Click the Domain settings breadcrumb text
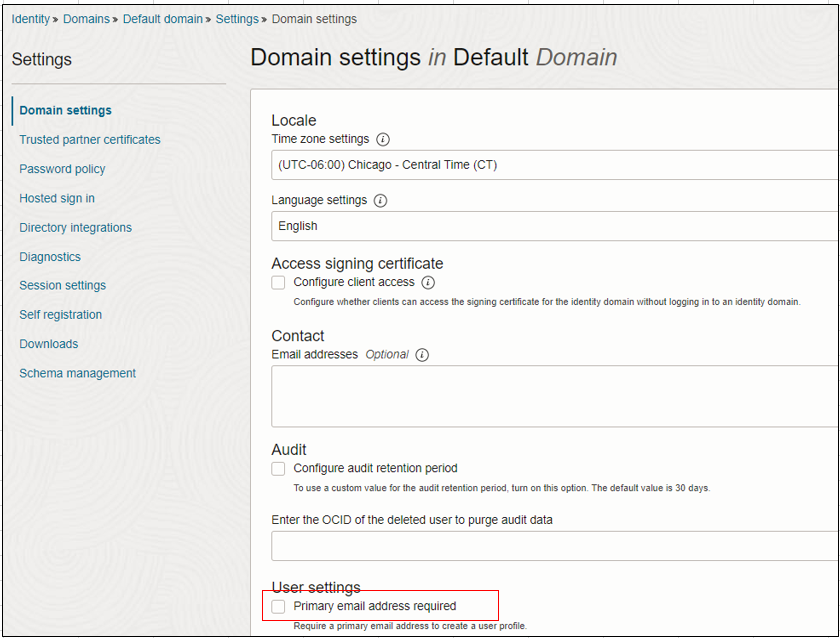This screenshot has width=840, height=638. [x=314, y=19]
